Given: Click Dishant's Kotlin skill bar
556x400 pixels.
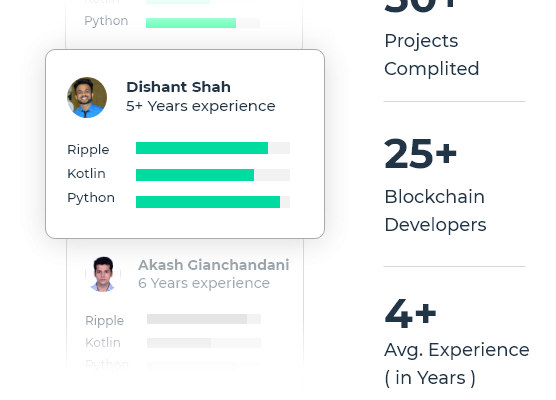Looking at the screenshot, I should pos(213,175).
